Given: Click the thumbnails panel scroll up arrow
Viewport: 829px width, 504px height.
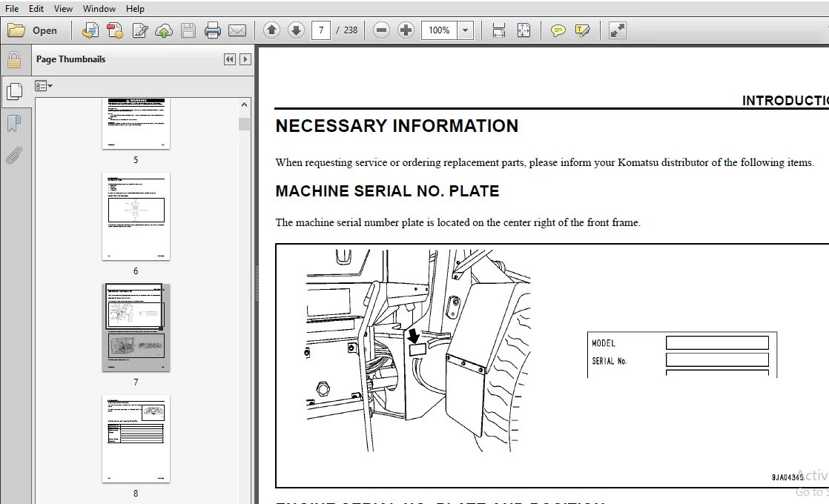Looking at the screenshot, I should click(x=244, y=105).
